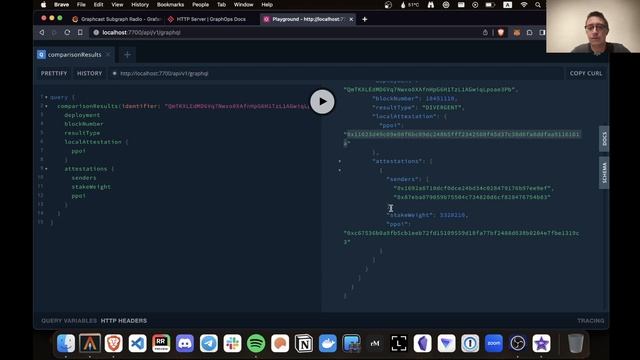Image resolution: width=640 pixels, height=360 pixels.
Task: Click COPY CURL button
Action: click(586, 73)
